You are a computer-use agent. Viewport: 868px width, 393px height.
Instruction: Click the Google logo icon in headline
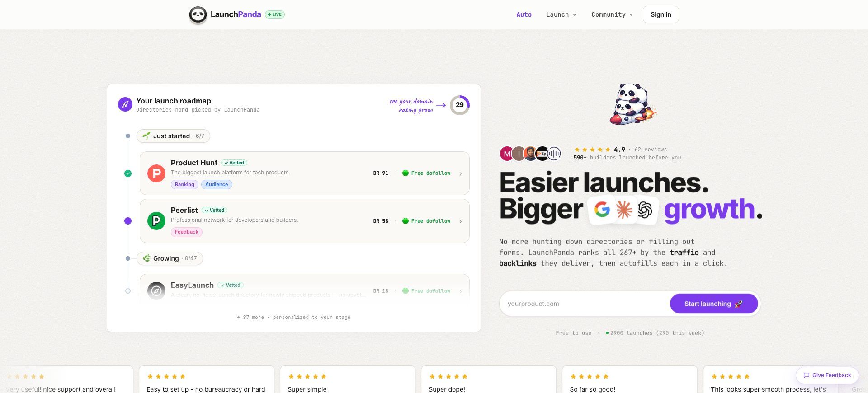tap(602, 210)
